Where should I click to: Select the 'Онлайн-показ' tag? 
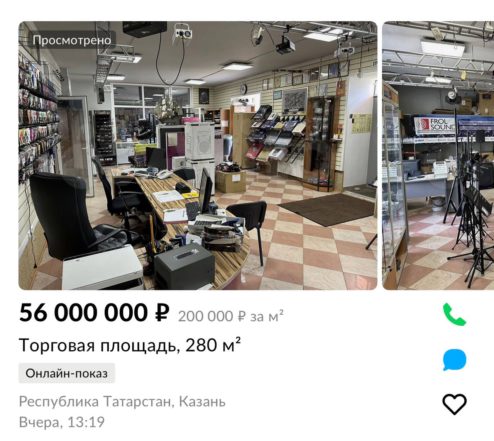point(67,373)
